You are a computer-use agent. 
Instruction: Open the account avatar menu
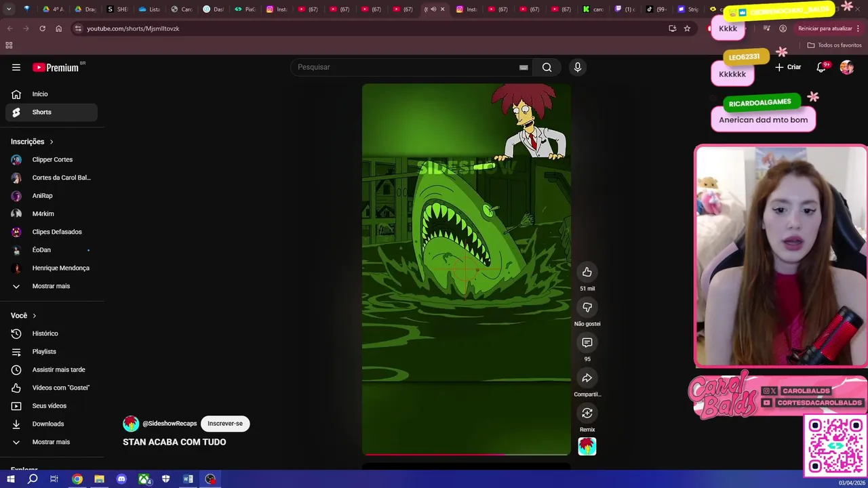pyautogui.click(x=847, y=67)
